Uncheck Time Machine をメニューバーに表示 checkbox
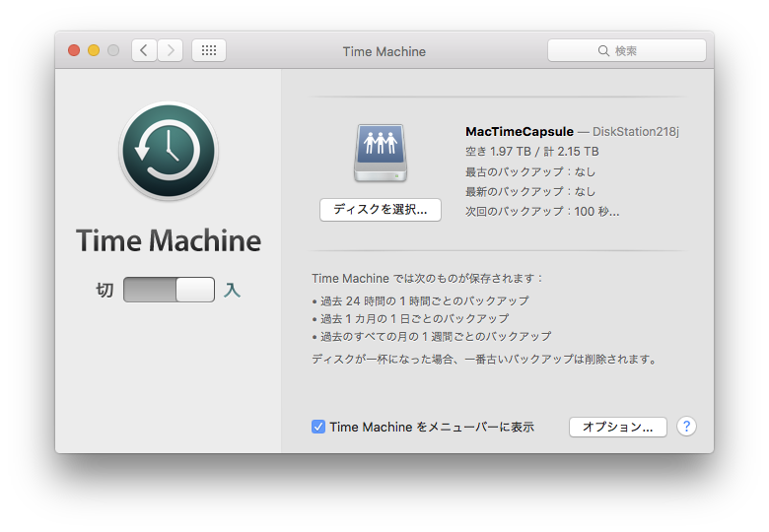Image resolution: width=769 pixels, height=532 pixels. [318, 427]
